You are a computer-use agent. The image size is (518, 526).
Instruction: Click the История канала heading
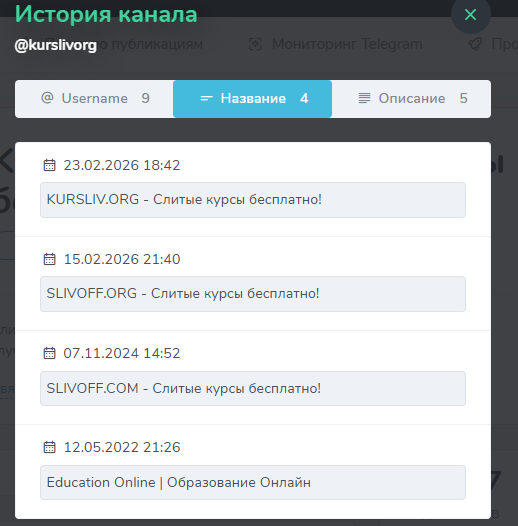106,14
